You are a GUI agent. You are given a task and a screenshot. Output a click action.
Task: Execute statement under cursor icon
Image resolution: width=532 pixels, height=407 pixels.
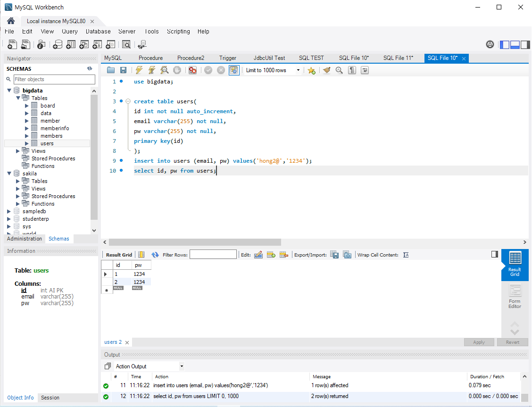[x=152, y=70]
